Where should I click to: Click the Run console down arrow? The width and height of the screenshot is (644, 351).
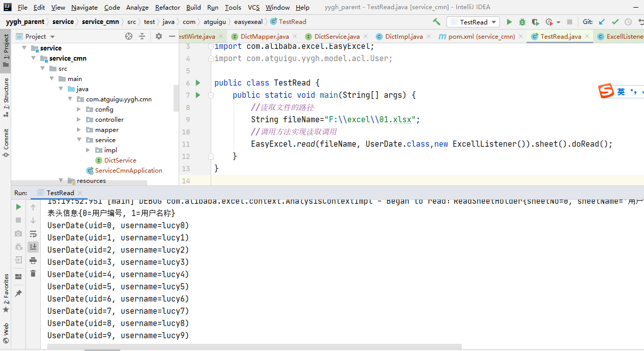(x=33, y=220)
